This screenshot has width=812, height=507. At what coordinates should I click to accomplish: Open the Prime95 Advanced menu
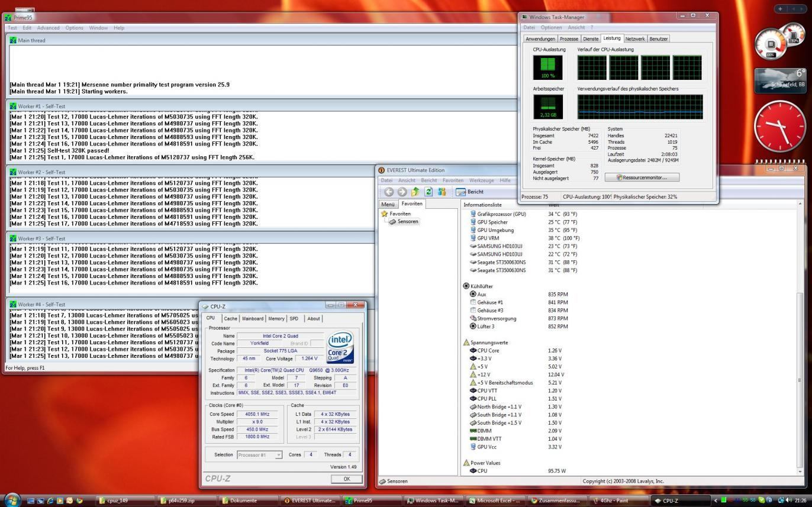coord(49,28)
